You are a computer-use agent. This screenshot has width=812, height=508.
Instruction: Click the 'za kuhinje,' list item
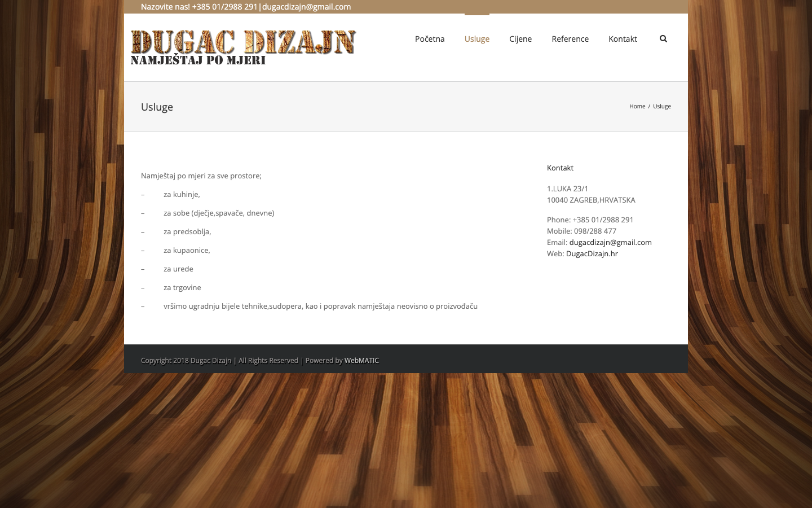click(182, 194)
